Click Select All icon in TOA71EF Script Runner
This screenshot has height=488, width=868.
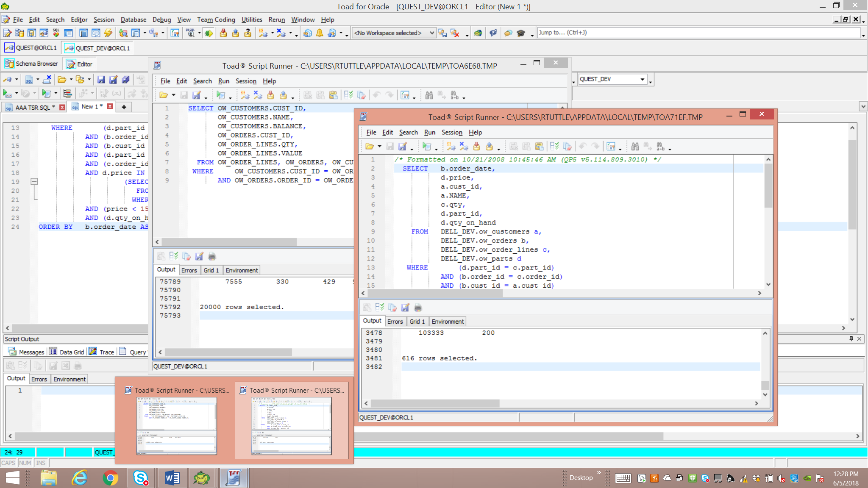[554, 147]
